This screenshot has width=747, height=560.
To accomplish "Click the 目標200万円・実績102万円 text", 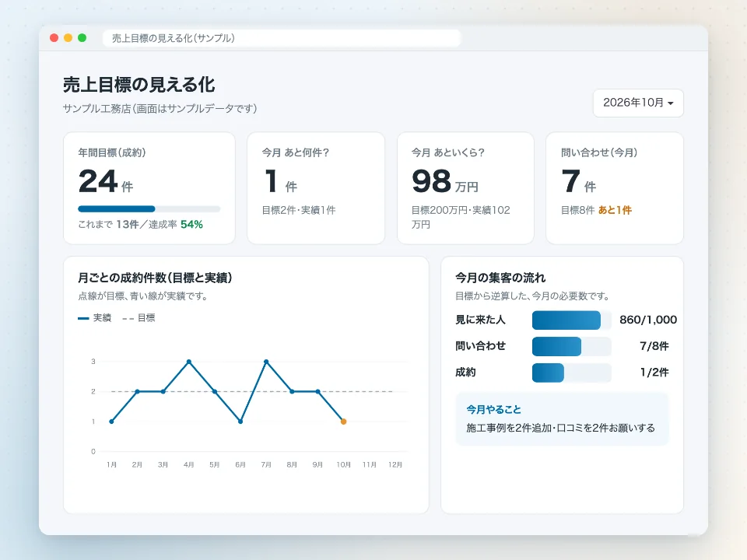I will (461, 217).
